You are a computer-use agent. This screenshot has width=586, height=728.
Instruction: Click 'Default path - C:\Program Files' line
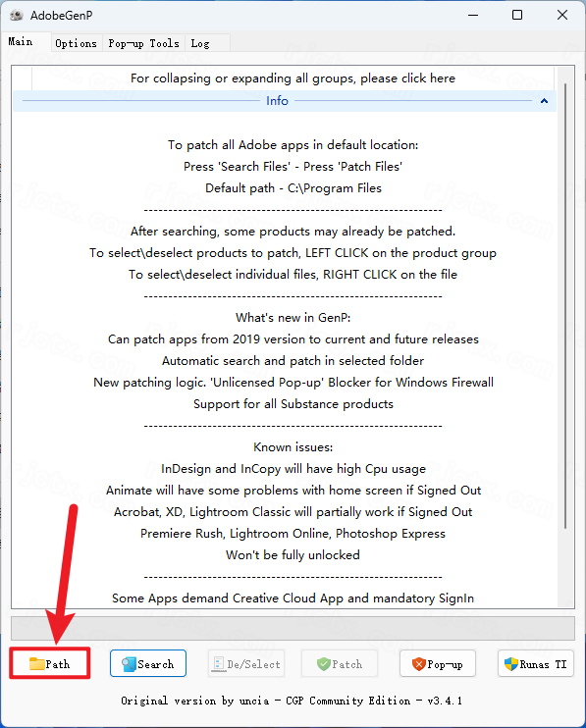pyautogui.click(x=293, y=188)
